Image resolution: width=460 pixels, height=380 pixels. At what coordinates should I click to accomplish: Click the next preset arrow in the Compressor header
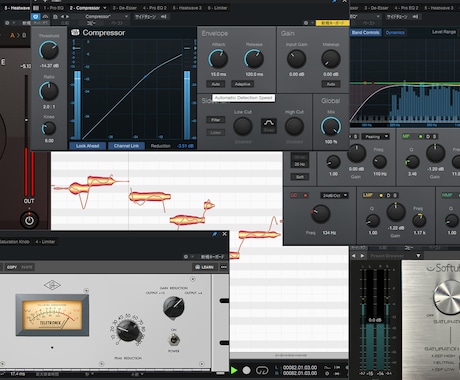tap(67, 16)
